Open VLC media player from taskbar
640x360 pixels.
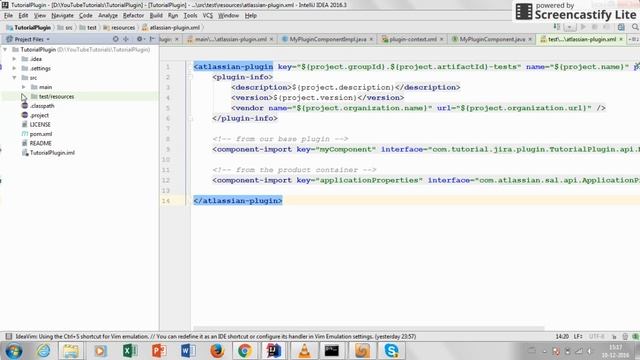(304, 351)
